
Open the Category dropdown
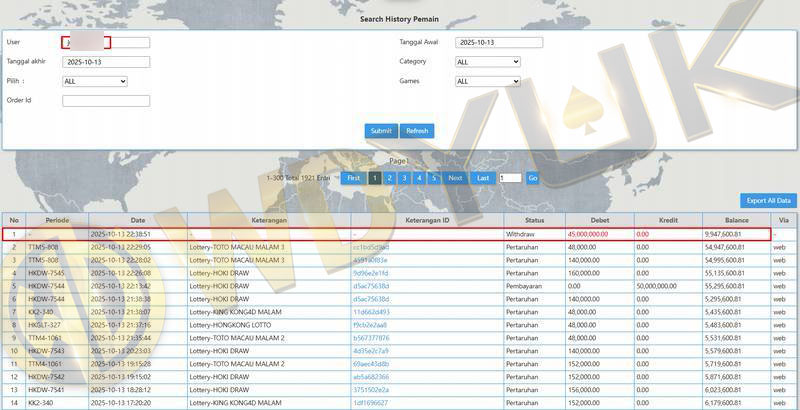487,62
